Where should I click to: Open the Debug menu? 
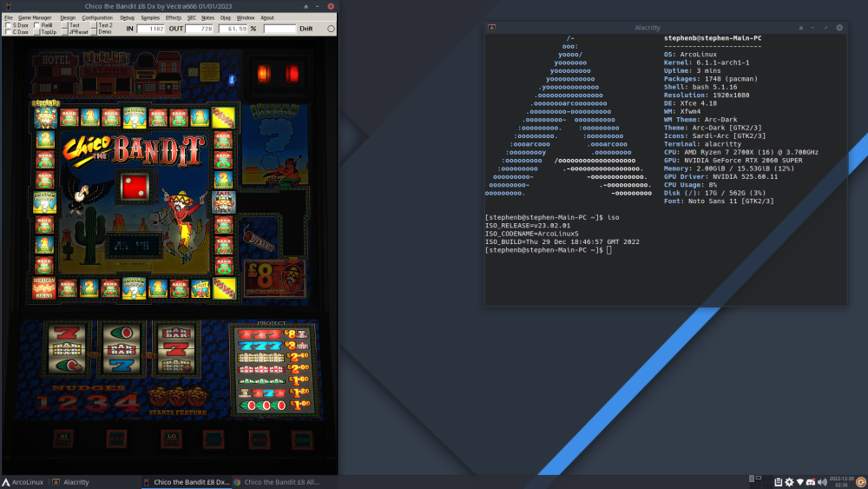(x=128, y=17)
